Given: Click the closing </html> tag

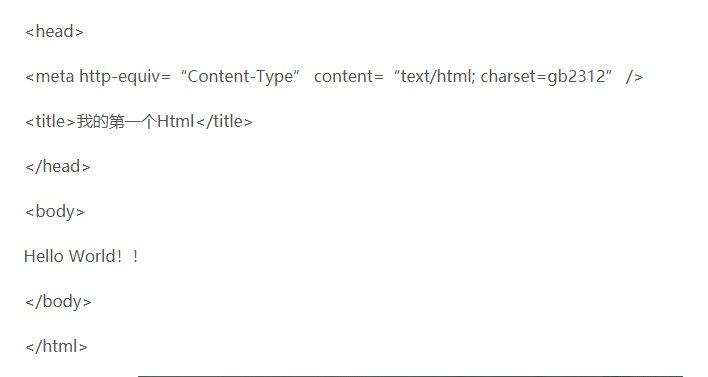Looking at the screenshot, I should click(56, 347).
